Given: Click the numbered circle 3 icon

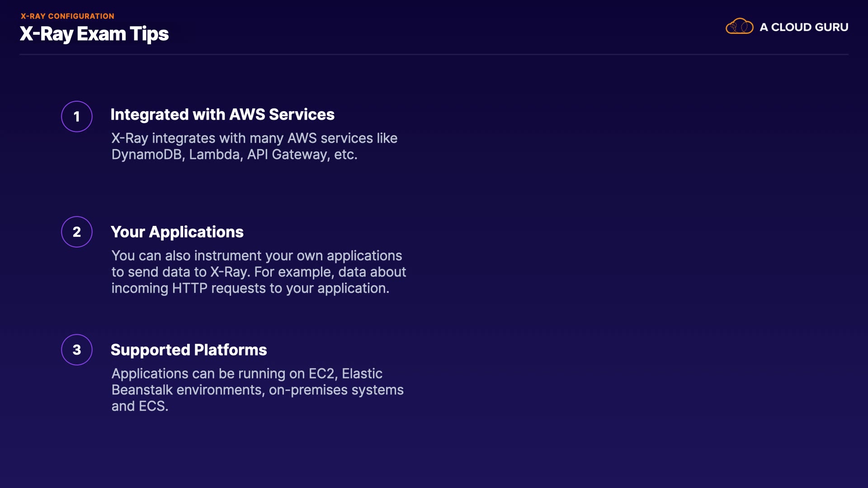Looking at the screenshot, I should [x=77, y=350].
